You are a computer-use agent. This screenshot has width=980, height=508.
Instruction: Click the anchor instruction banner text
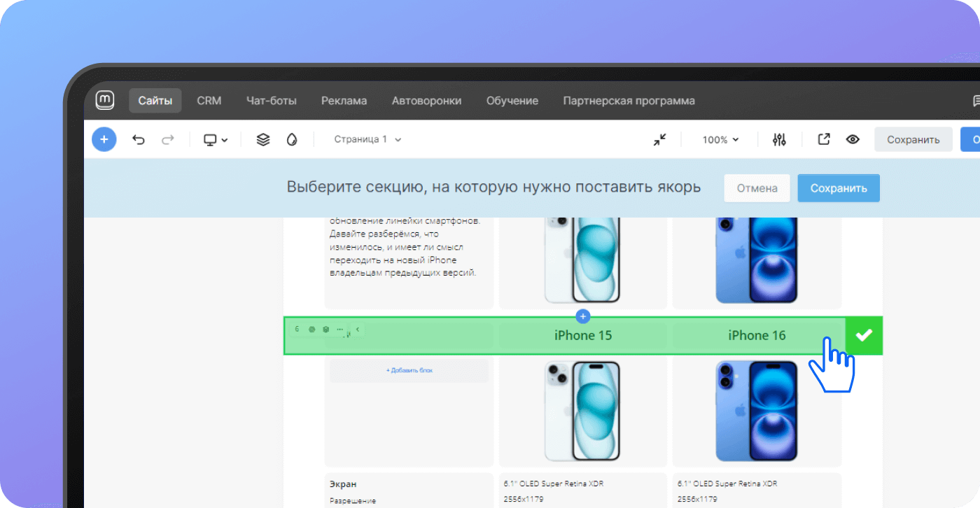coord(493,188)
